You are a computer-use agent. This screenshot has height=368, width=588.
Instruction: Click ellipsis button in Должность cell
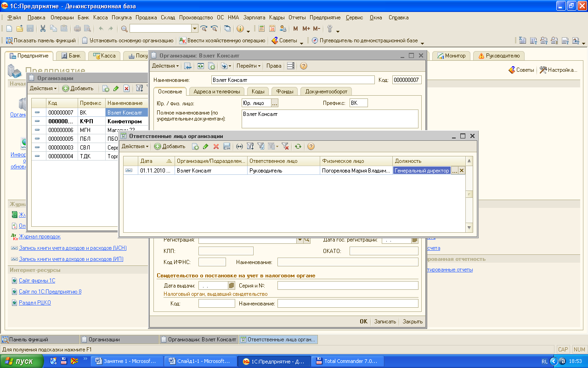tap(455, 171)
